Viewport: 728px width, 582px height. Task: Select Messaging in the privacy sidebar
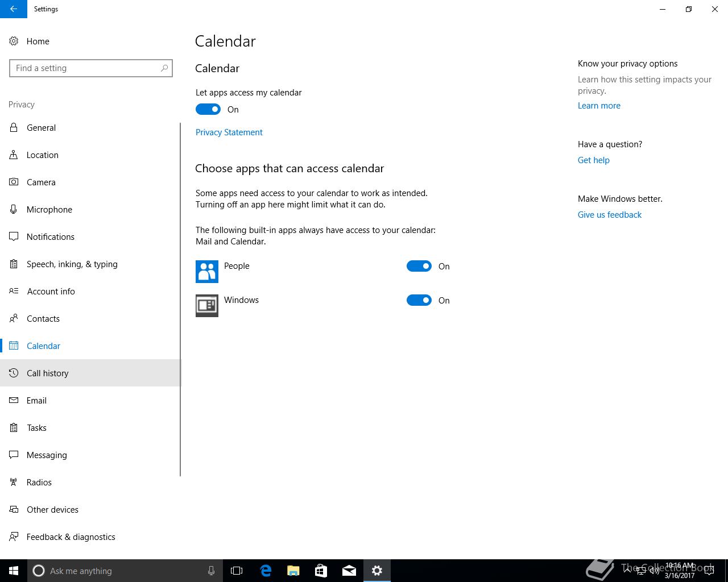tap(90, 455)
